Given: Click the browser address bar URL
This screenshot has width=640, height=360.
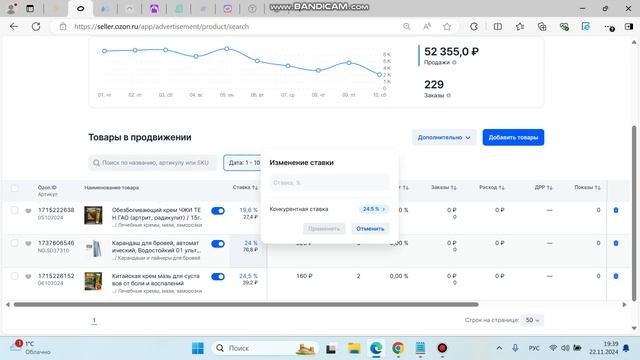Looking at the screenshot, I should click(x=161, y=27).
